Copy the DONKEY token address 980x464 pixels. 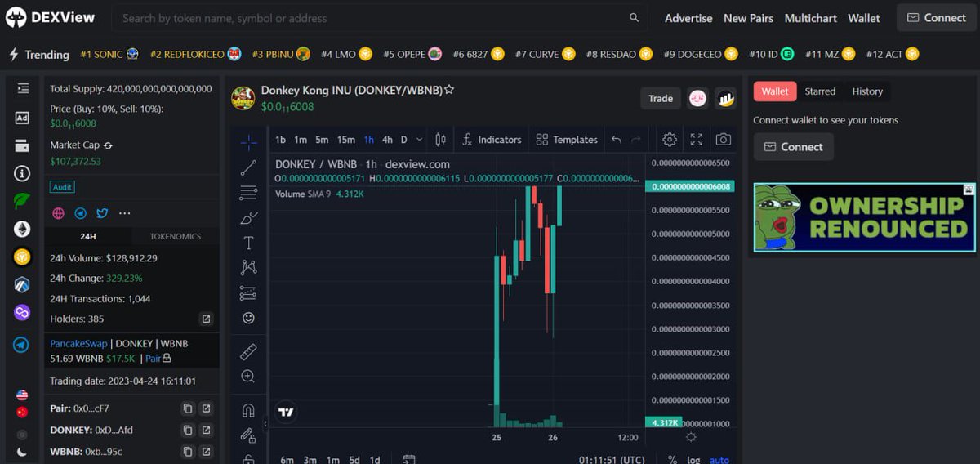(x=188, y=430)
